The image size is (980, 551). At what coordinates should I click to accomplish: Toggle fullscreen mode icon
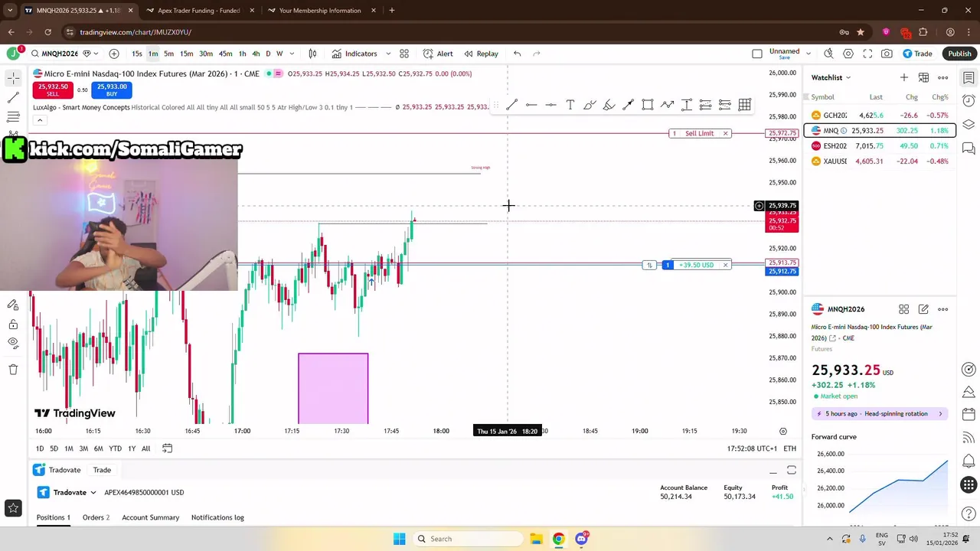click(x=867, y=54)
